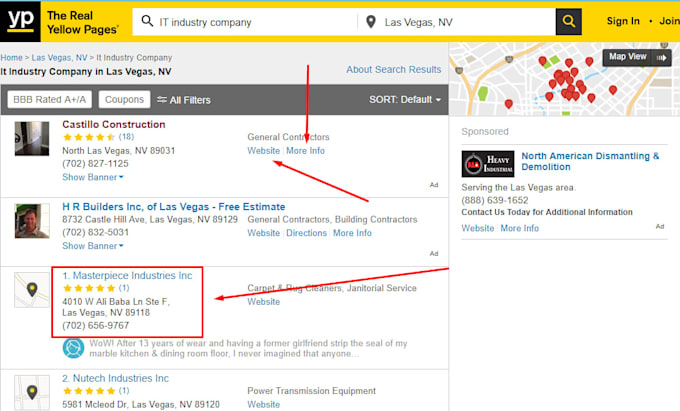Get Directions to H R Builders

(306, 233)
